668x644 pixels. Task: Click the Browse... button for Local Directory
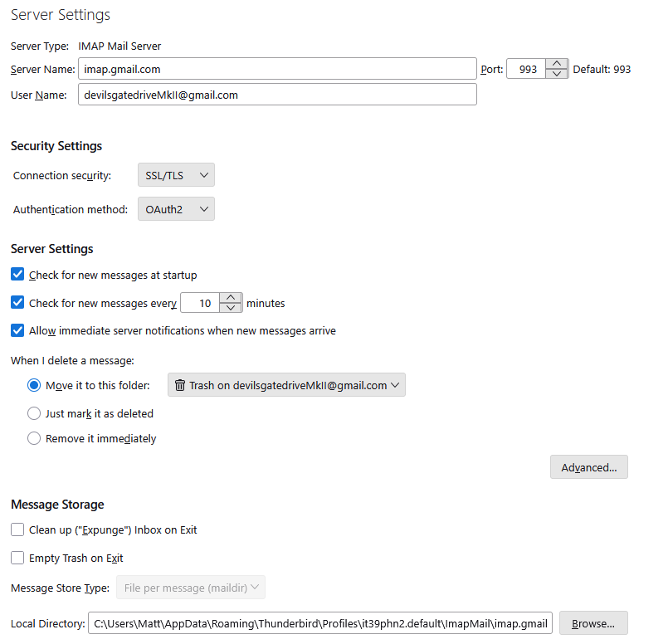click(592, 623)
